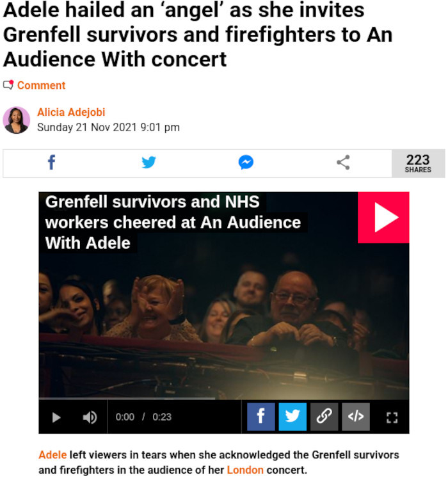The height and width of the screenshot is (480, 448).
Task: Share video on Twitter in player
Action: click(x=292, y=417)
